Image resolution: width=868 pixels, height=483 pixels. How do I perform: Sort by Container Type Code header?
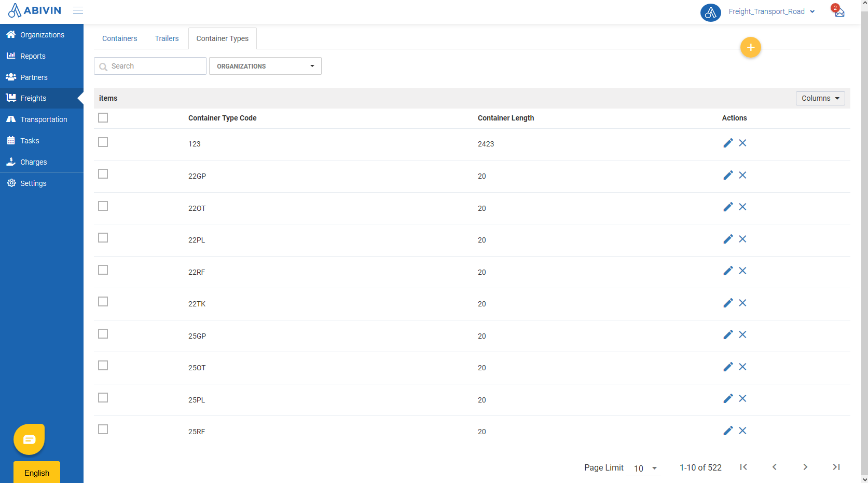point(222,118)
